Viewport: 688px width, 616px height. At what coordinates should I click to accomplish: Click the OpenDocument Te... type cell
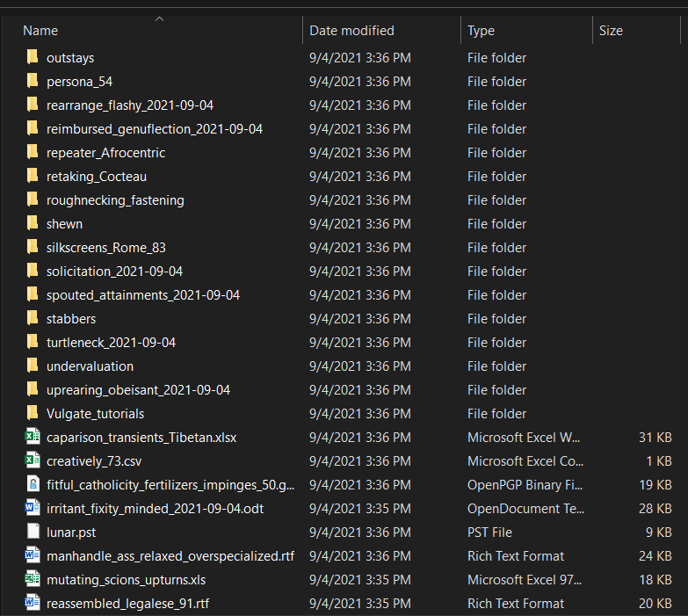pos(525,509)
